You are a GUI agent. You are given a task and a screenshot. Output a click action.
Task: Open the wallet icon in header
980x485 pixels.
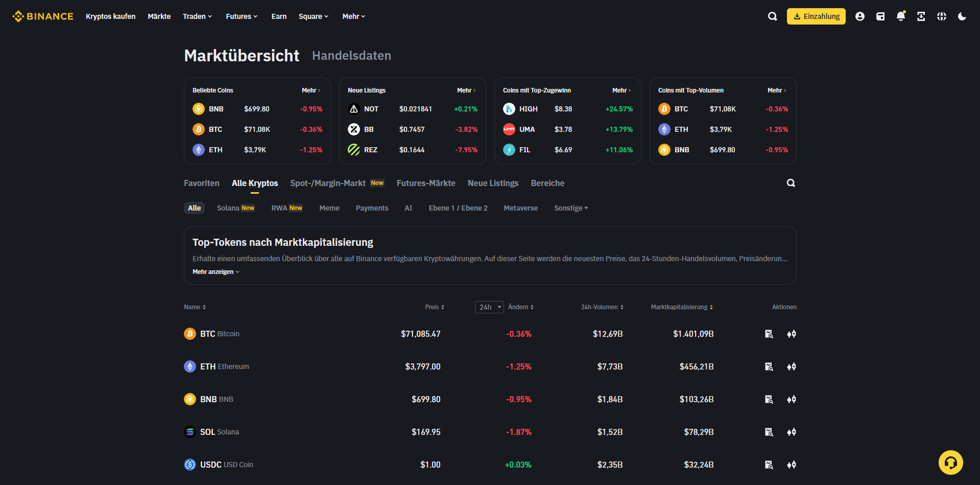coord(880,16)
